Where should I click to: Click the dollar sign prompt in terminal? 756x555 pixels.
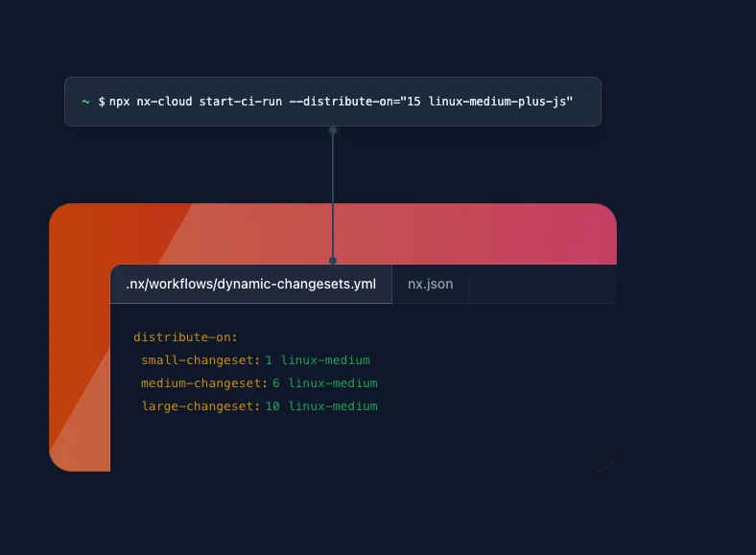pyautogui.click(x=102, y=102)
